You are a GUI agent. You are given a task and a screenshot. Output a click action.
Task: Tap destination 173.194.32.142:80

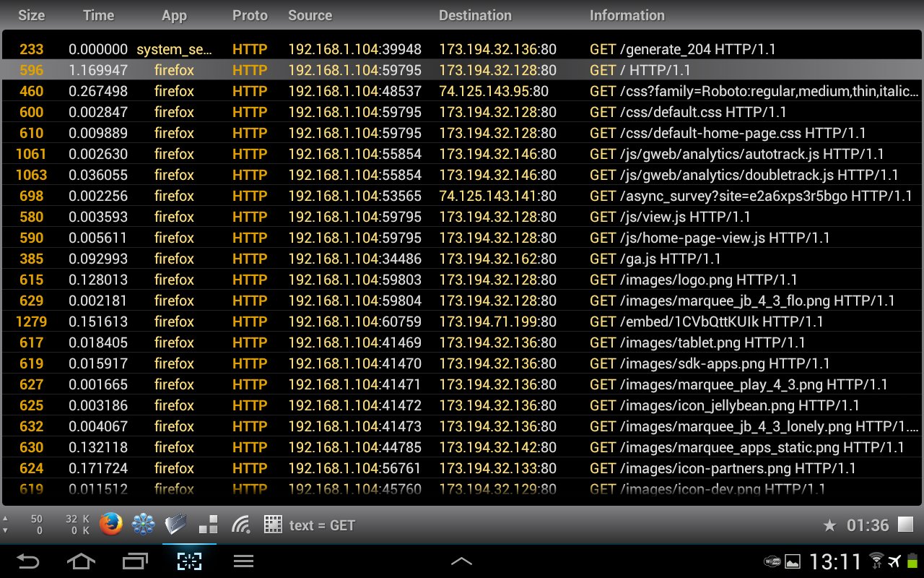pyautogui.click(x=498, y=447)
